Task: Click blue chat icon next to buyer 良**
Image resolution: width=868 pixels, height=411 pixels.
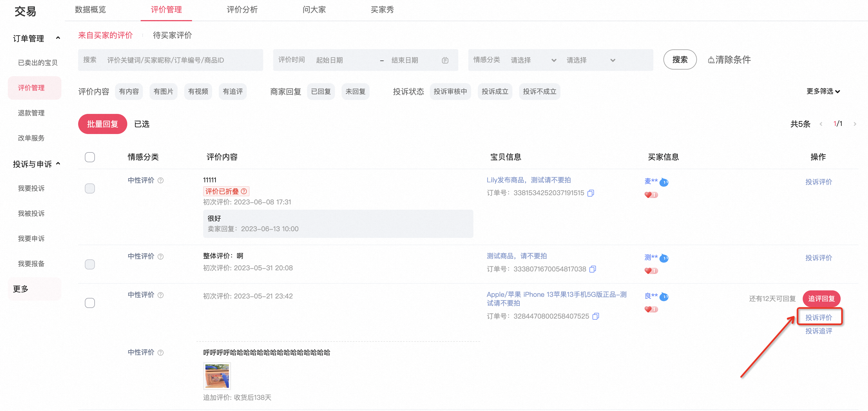Action: click(664, 297)
